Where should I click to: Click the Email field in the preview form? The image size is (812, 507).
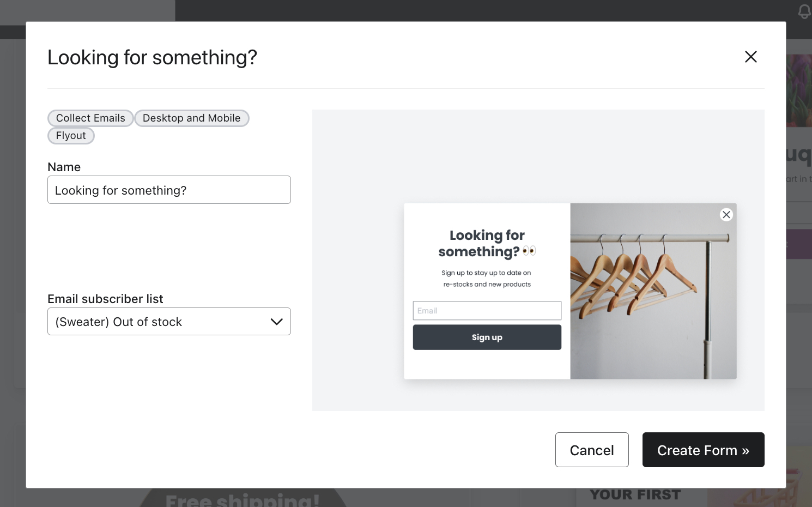(487, 310)
